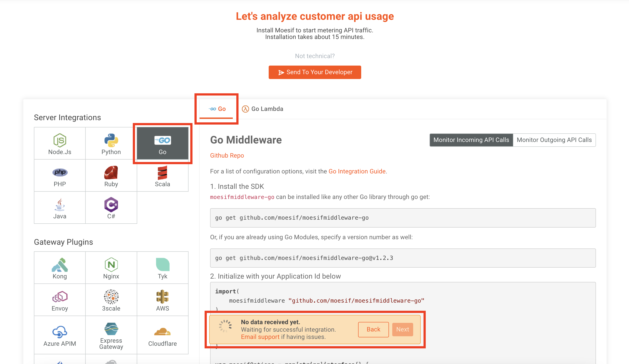Open the Scala integration option
Viewport: 629px width, 364px height.
[163, 176]
